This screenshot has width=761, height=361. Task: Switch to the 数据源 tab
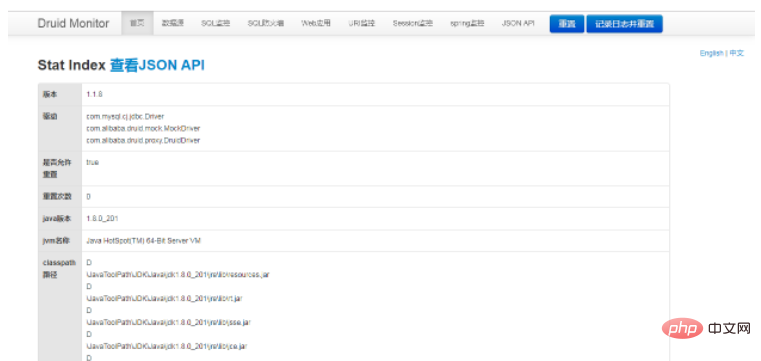coord(173,23)
